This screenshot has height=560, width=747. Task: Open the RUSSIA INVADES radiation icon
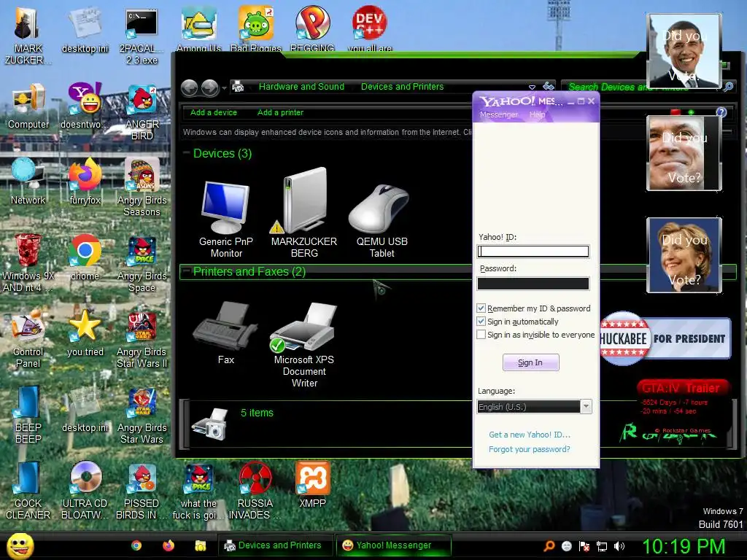[x=255, y=491]
